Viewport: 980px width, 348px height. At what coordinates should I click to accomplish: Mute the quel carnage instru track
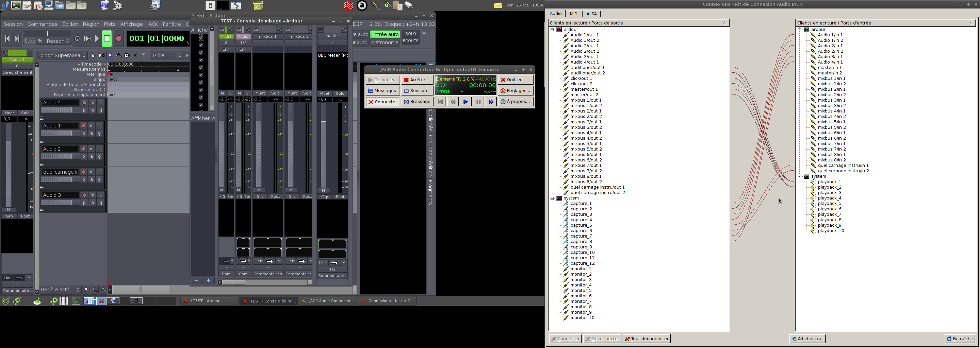(92, 172)
